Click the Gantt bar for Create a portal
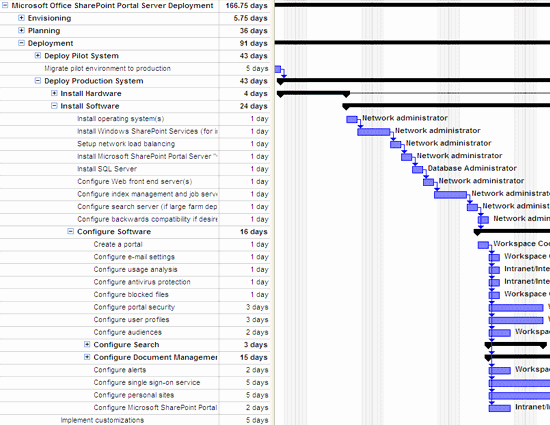550x425 pixels. pyautogui.click(x=483, y=245)
